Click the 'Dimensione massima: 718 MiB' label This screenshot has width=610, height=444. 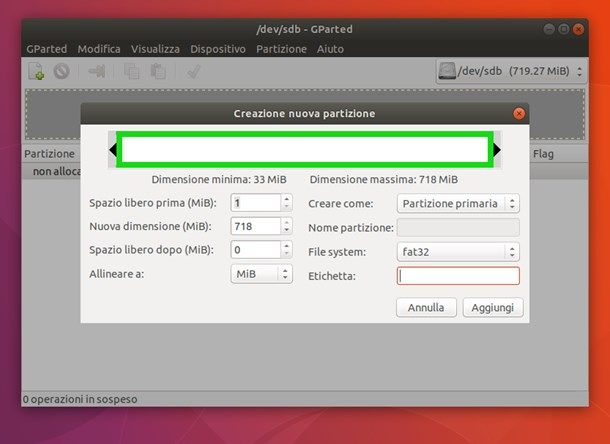pyautogui.click(x=384, y=179)
